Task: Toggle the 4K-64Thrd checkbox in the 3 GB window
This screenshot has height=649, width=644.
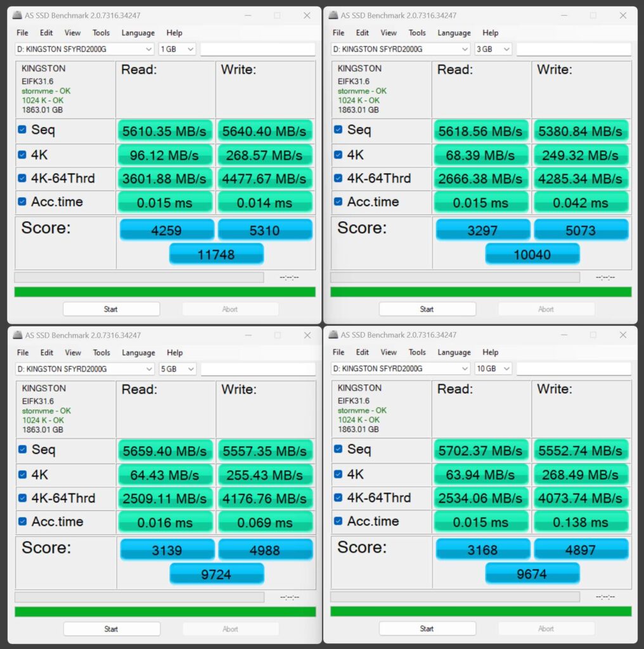Action: coord(338,178)
